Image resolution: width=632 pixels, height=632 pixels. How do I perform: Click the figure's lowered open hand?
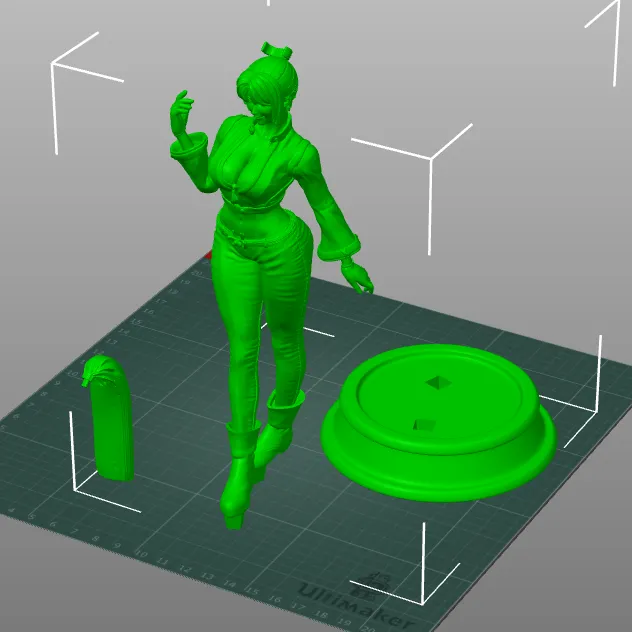(x=358, y=277)
